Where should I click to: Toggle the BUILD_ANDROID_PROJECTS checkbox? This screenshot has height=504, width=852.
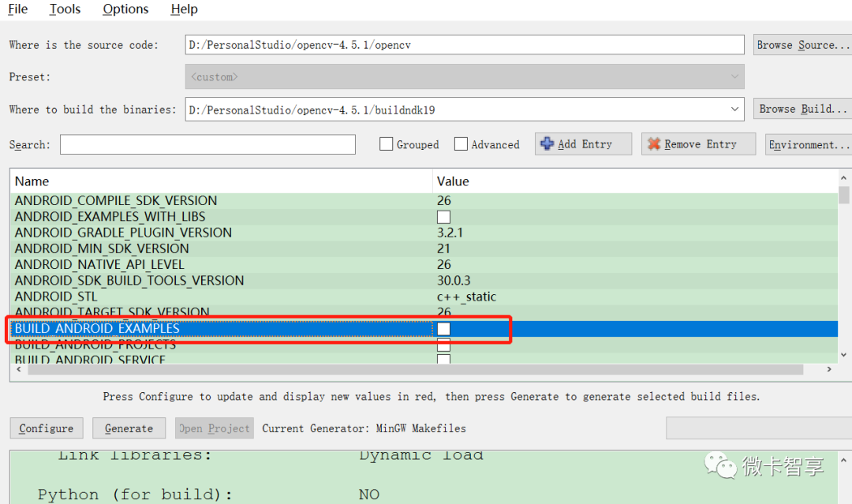coord(444,345)
